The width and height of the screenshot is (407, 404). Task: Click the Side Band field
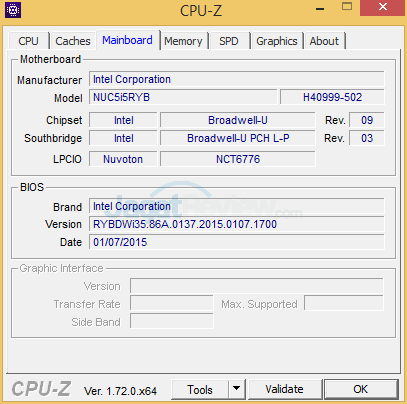(x=172, y=321)
